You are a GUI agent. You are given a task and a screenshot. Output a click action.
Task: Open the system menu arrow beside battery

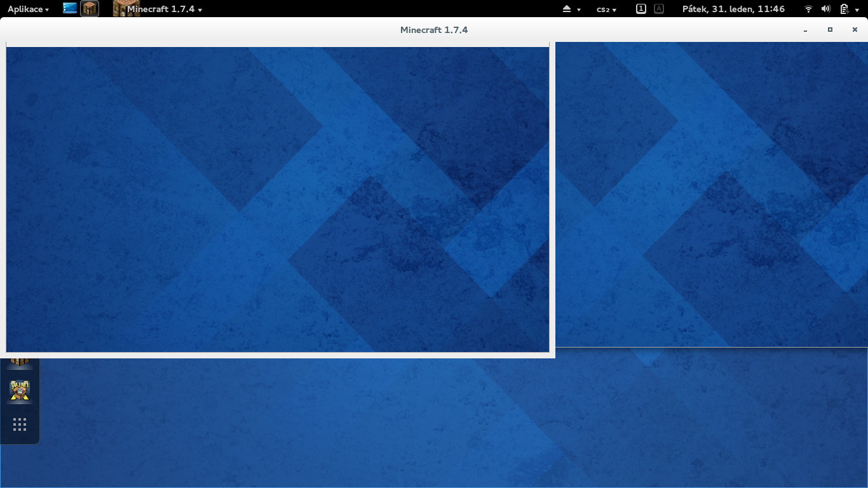857,10
